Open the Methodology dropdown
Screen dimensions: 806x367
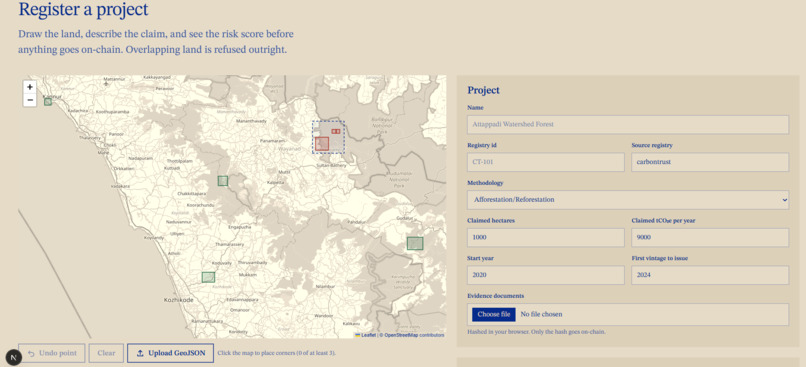[x=628, y=199]
